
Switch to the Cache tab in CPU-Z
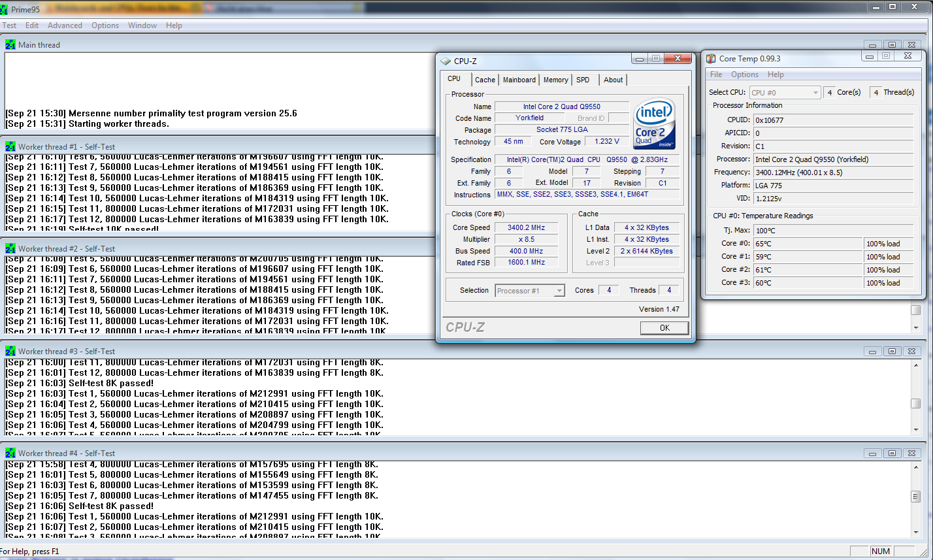(x=485, y=80)
